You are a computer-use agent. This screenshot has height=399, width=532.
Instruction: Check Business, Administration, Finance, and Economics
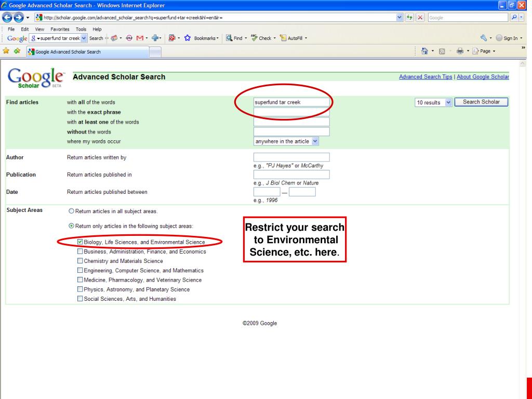(80, 251)
